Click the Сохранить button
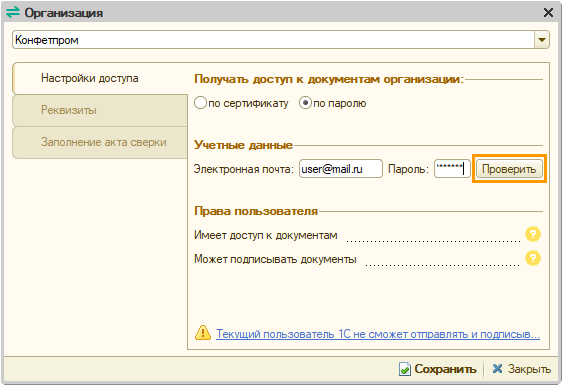The image size is (562, 385). click(x=438, y=369)
